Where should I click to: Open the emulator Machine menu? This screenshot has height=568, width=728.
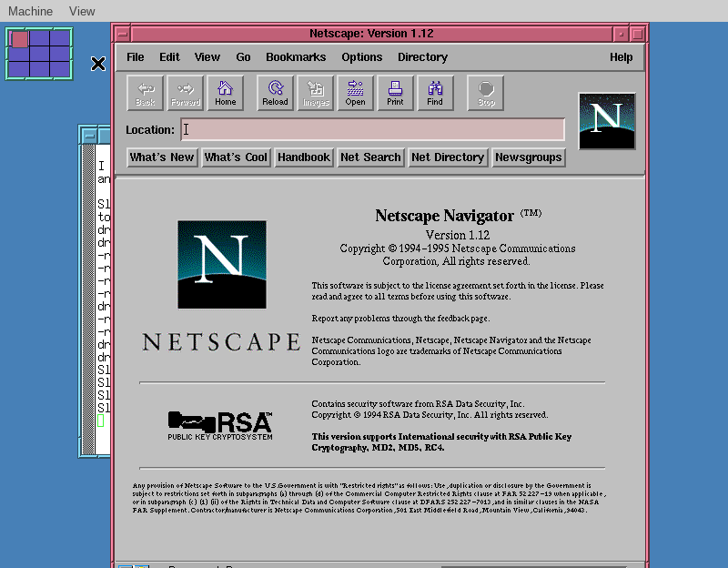31,11
